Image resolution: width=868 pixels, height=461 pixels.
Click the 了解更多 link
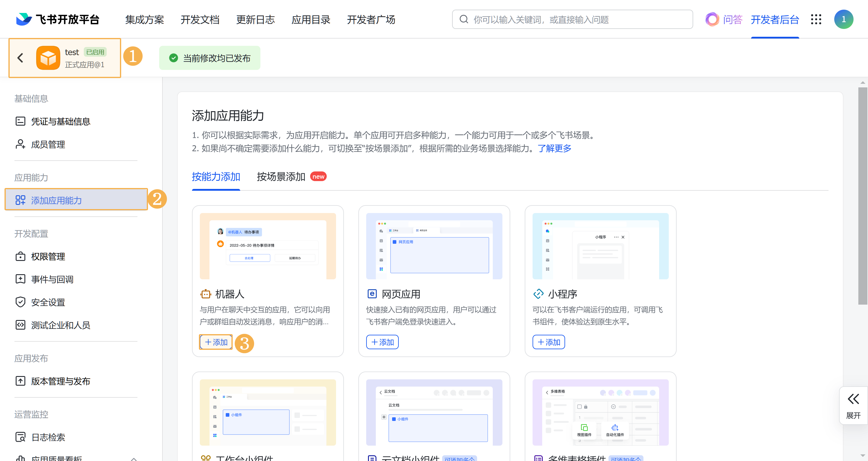tap(554, 148)
